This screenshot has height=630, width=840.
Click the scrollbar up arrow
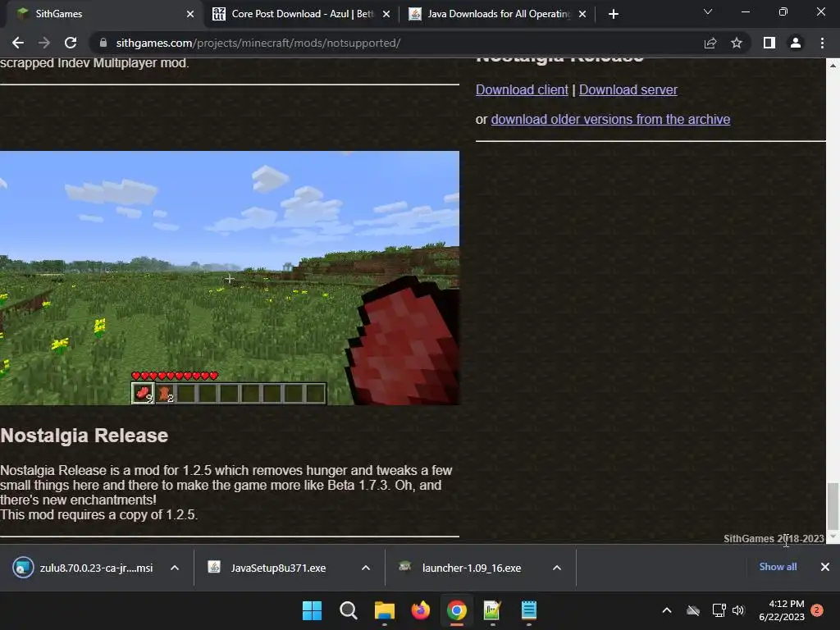pyautogui.click(x=833, y=66)
